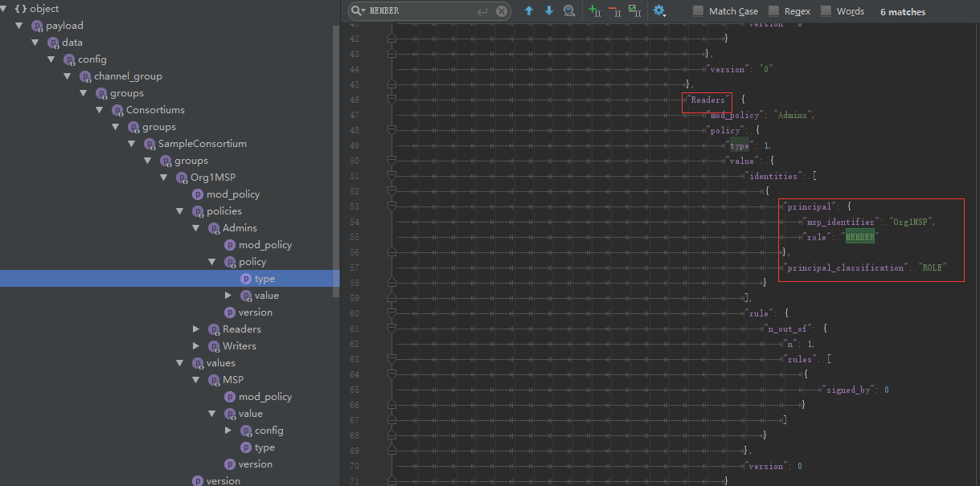The image size is (980, 486).
Task: Enable the Match Case checkbox
Action: click(x=698, y=11)
